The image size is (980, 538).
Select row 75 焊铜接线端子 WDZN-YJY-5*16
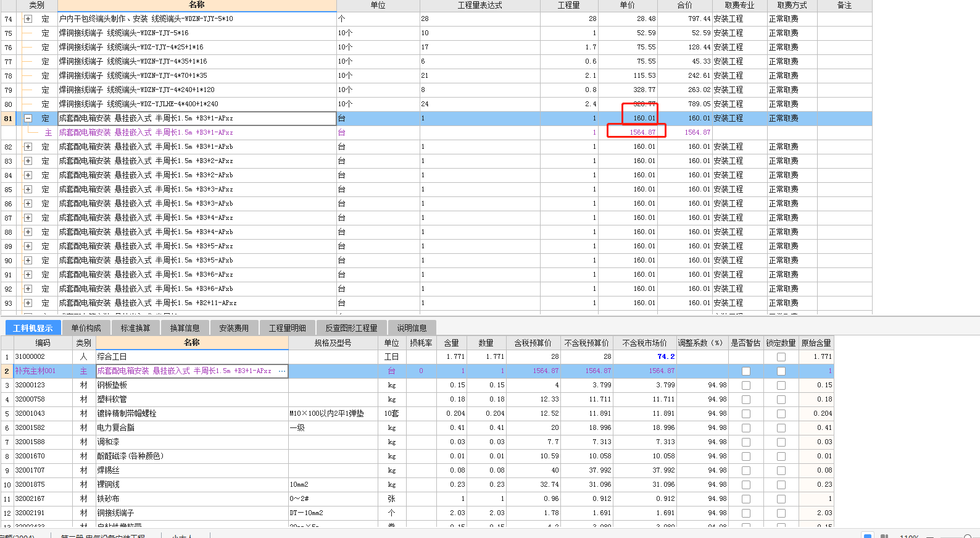coord(197,33)
